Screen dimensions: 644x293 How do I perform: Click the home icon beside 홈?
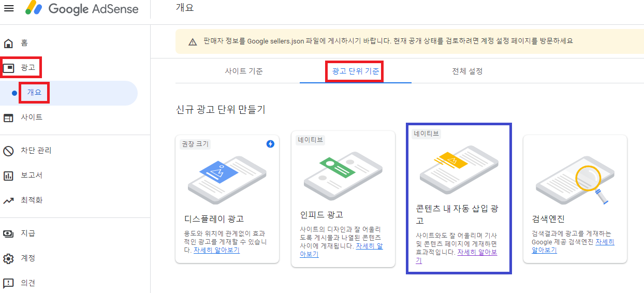coord(8,42)
